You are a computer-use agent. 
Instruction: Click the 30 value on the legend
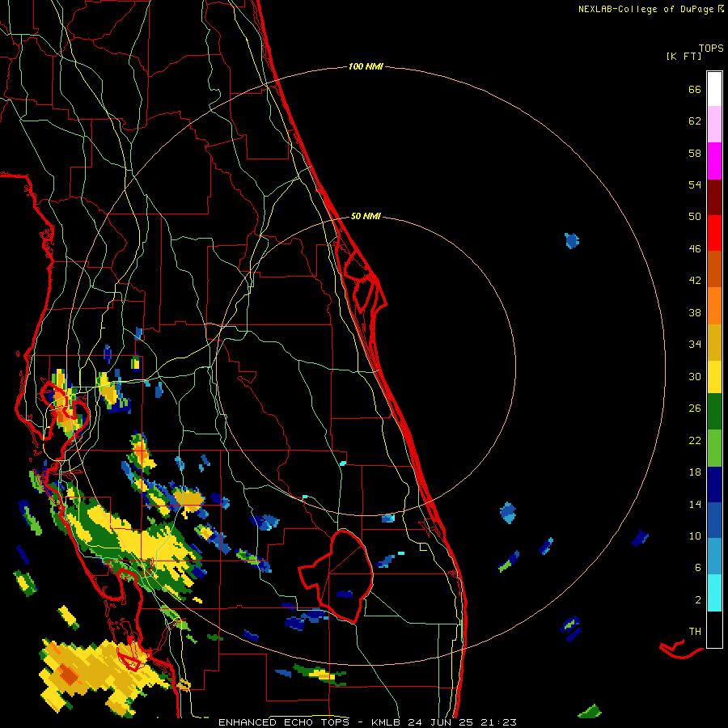click(695, 376)
